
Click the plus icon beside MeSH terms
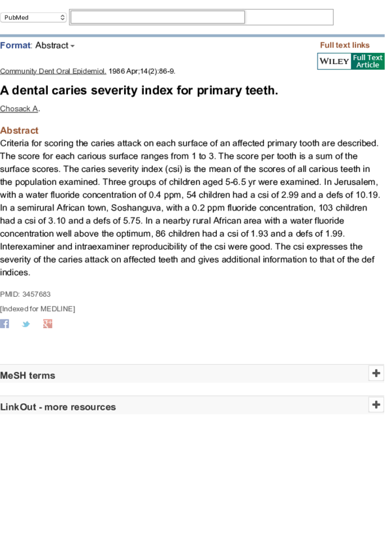point(376,373)
